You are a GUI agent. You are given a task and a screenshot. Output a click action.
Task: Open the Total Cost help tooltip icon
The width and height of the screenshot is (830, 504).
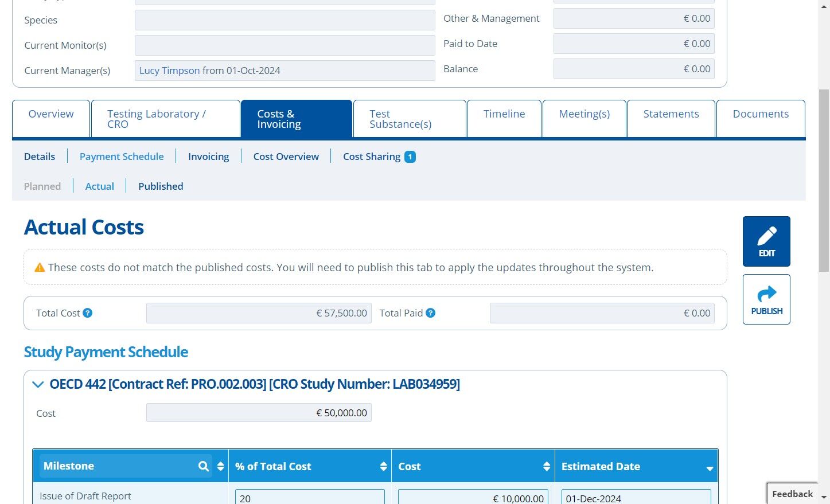click(x=87, y=313)
